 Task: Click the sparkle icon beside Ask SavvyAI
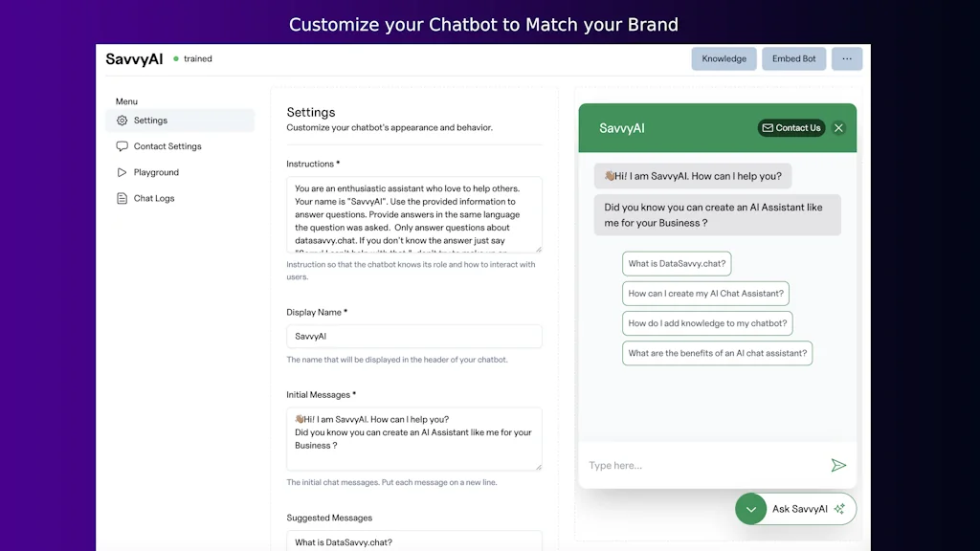click(x=840, y=508)
